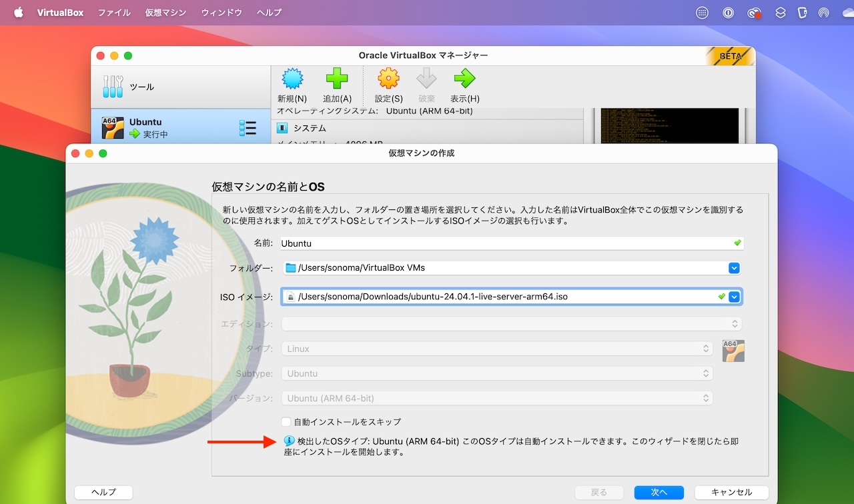Open the VirtualBox app menu
The height and width of the screenshot is (504, 854).
pos(60,13)
